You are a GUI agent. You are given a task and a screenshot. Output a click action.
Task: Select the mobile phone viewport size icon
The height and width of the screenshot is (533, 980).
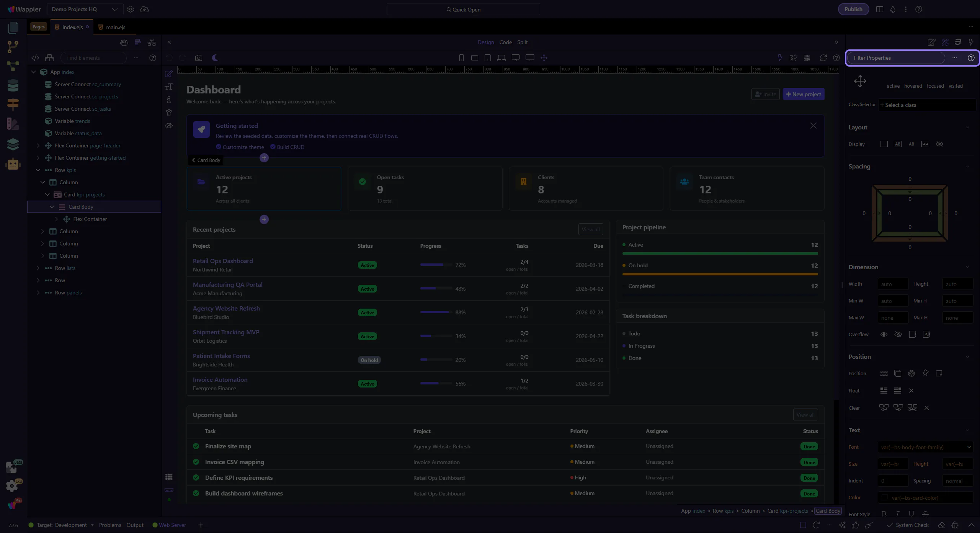(x=461, y=58)
